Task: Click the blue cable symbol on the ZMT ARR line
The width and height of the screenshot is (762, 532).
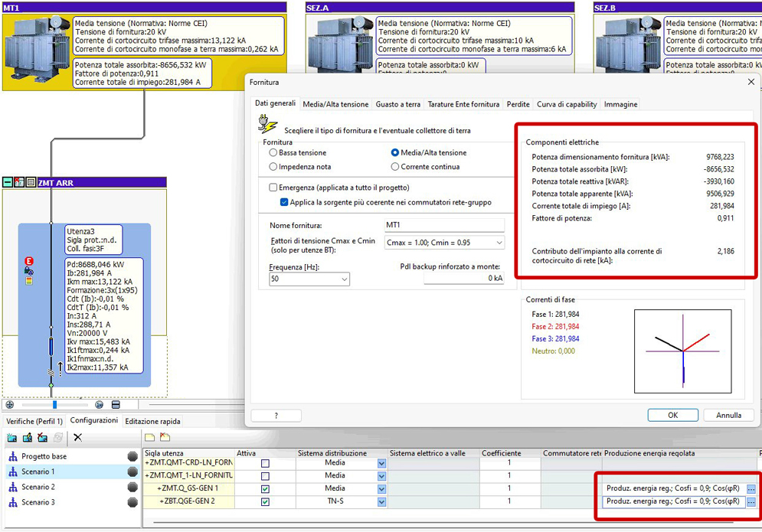Action: tap(51, 347)
